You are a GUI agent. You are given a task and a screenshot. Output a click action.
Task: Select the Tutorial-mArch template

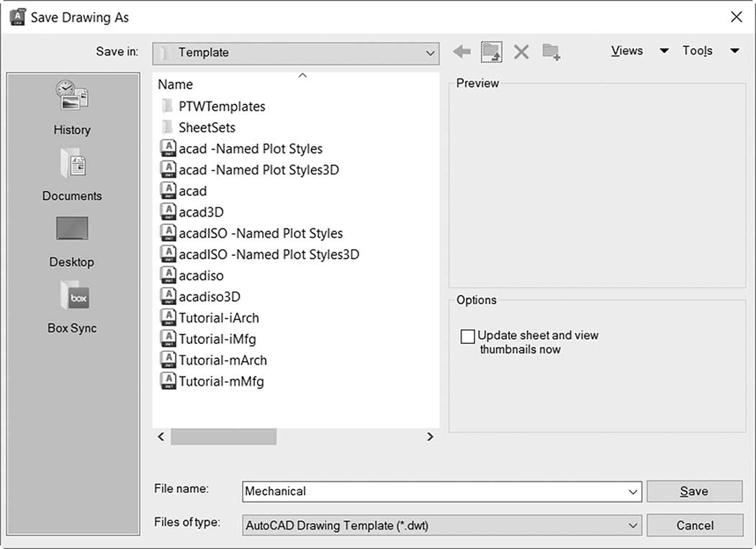(x=222, y=360)
